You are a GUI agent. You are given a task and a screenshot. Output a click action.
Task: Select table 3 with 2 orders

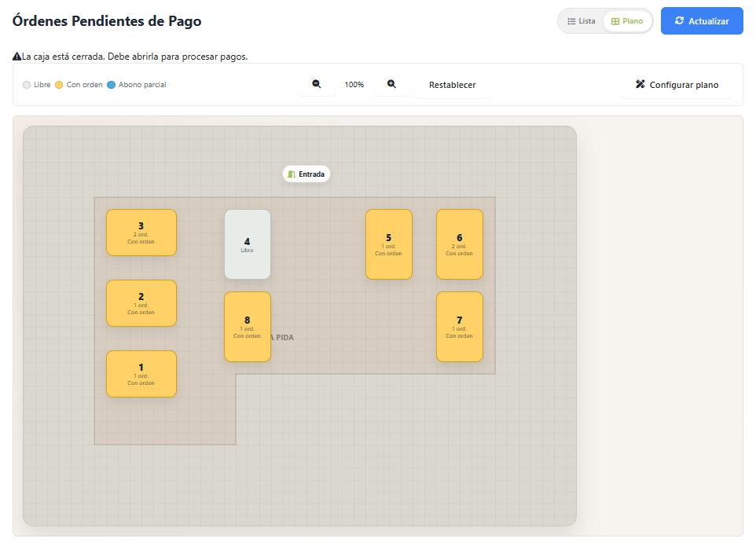tap(141, 233)
